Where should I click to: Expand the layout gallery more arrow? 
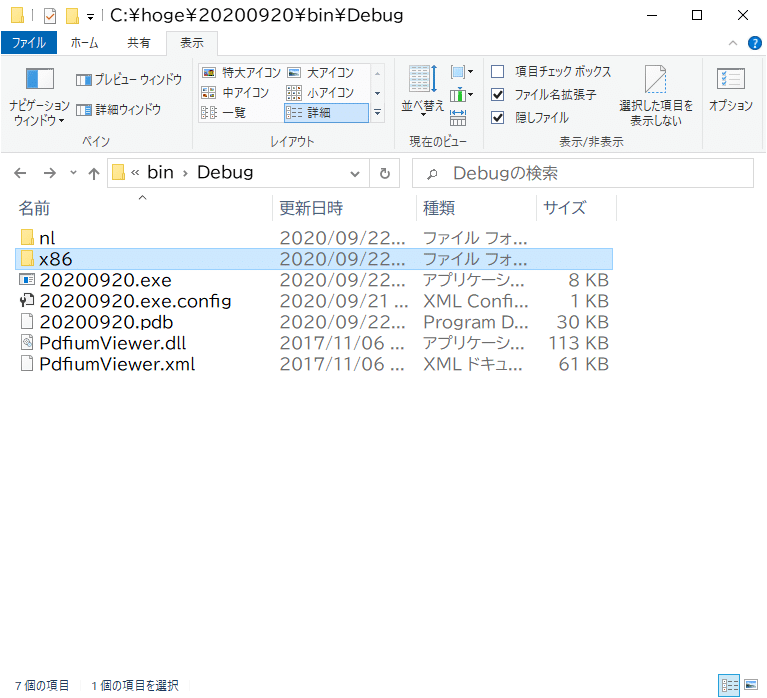[x=378, y=113]
